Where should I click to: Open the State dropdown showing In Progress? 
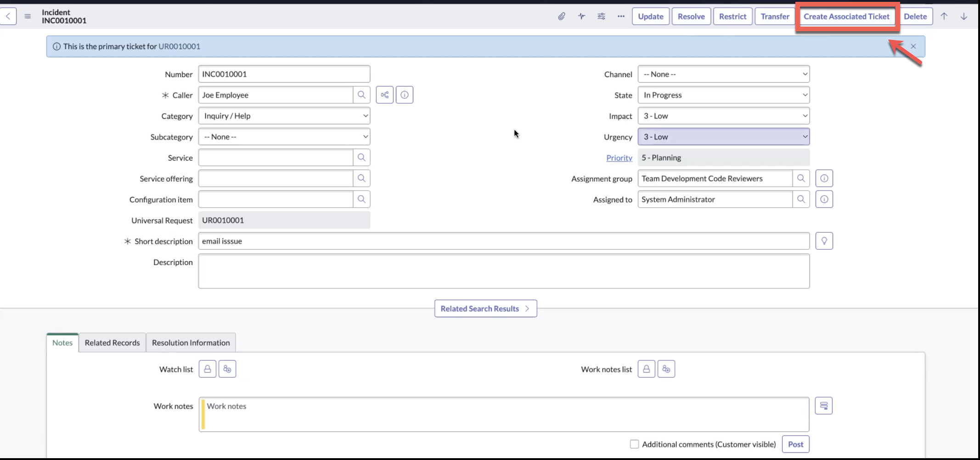point(724,95)
